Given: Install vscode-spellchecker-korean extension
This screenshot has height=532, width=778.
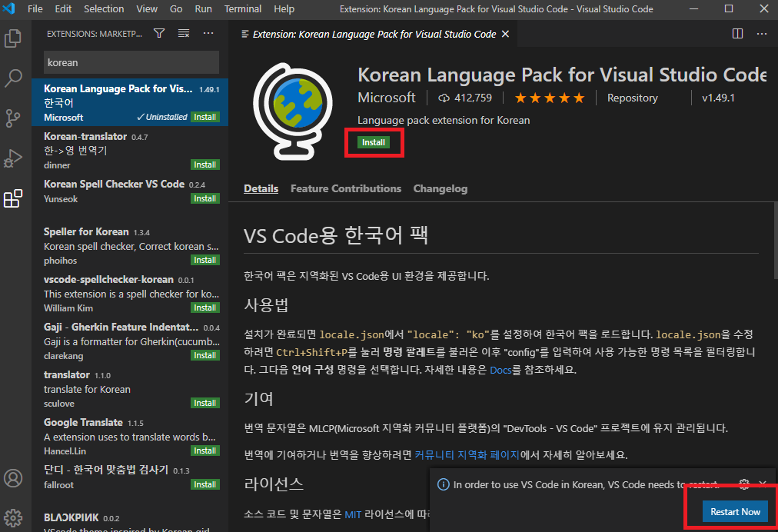Looking at the screenshot, I should point(205,308).
